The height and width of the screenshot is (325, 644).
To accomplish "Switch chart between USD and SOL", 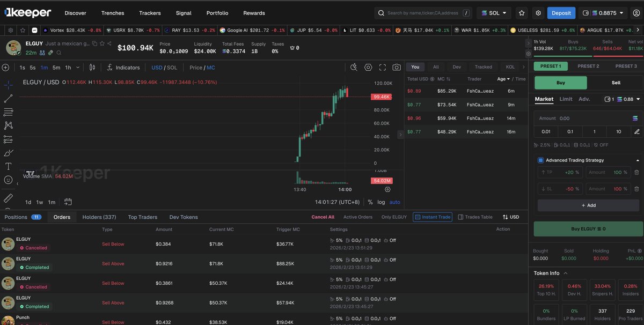I will [164, 68].
